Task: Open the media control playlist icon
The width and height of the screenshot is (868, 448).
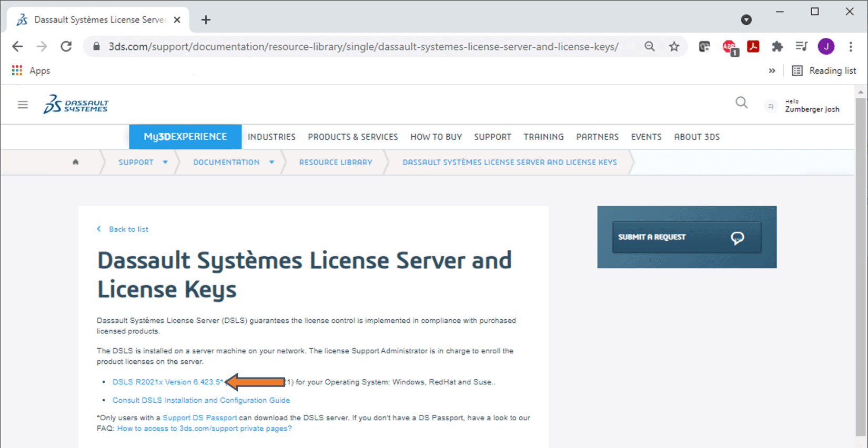Action: coord(801,46)
